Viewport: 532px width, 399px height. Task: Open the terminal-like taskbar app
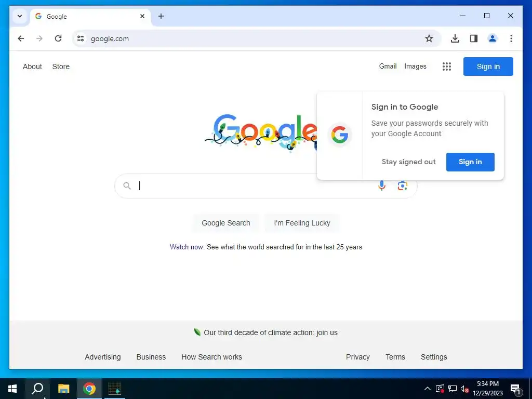point(115,389)
